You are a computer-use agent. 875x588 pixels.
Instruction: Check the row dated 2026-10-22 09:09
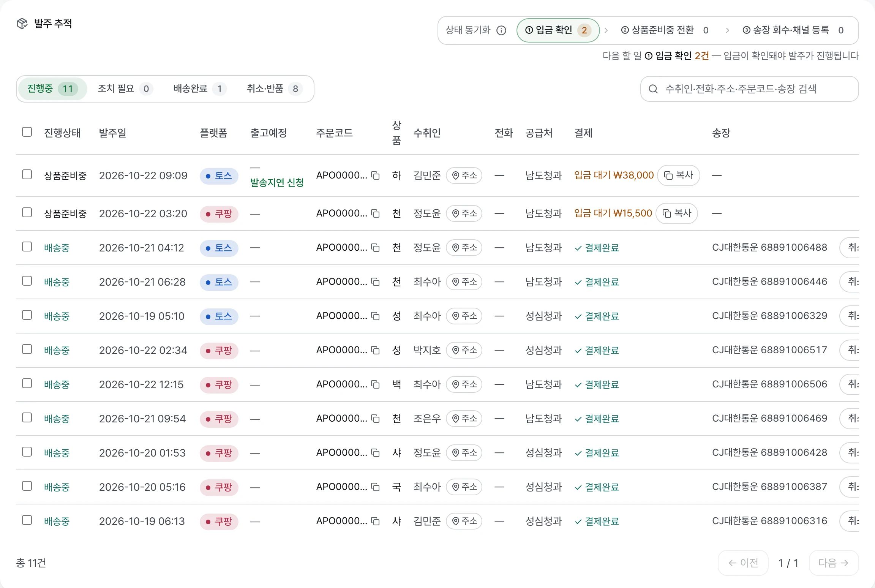tap(27, 174)
